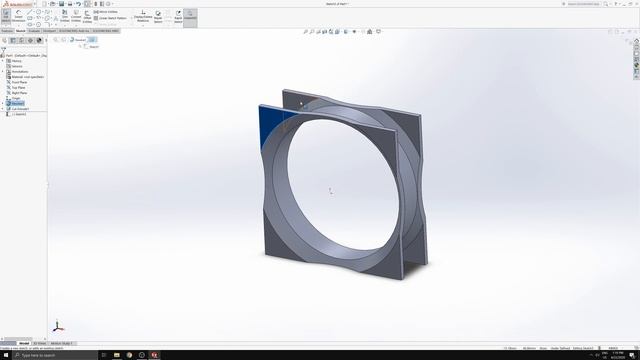Open dropdown under Display/Delete Relations
The height and width of the screenshot is (360, 640).
tap(143, 25)
